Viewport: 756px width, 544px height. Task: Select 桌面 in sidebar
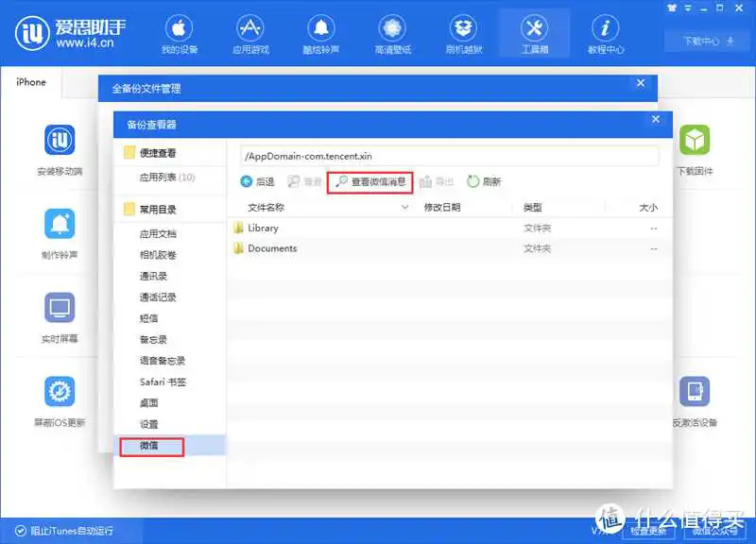click(x=149, y=403)
